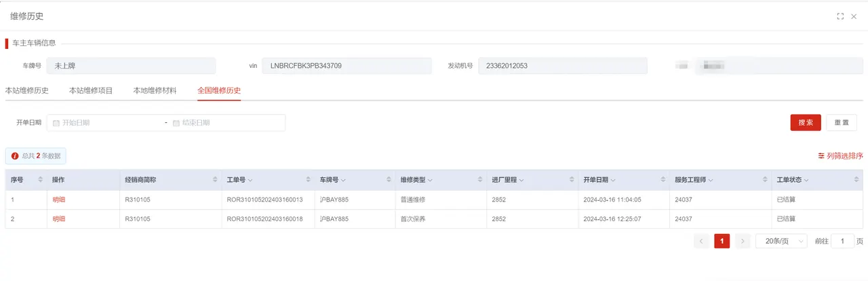Click the 开始日期 start date field
The height and width of the screenshot is (281, 868).
click(105, 123)
